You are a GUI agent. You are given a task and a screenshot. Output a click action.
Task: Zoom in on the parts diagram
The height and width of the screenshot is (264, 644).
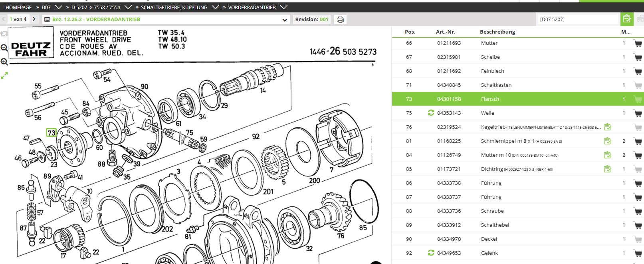click(x=4, y=62)
